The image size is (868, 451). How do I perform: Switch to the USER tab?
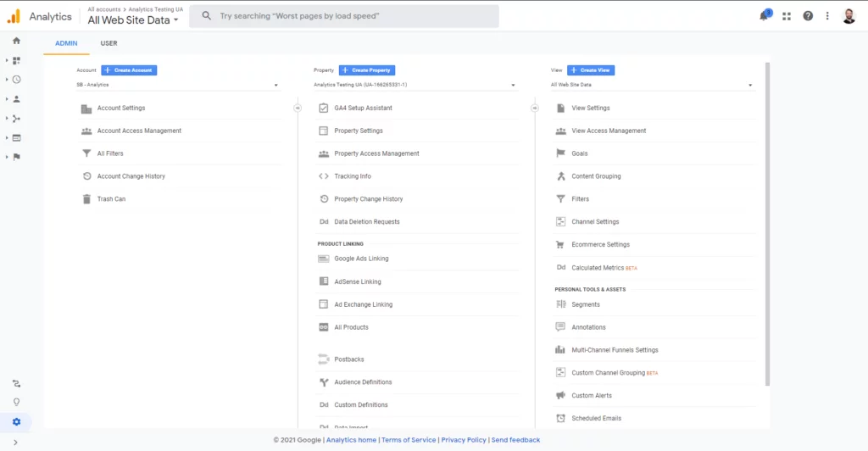coord(108,43)
